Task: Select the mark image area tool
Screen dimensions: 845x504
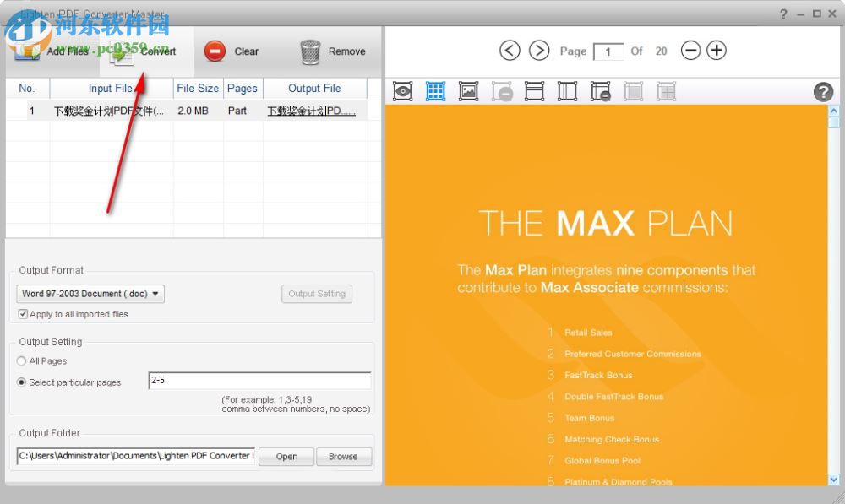Action: 468,91
